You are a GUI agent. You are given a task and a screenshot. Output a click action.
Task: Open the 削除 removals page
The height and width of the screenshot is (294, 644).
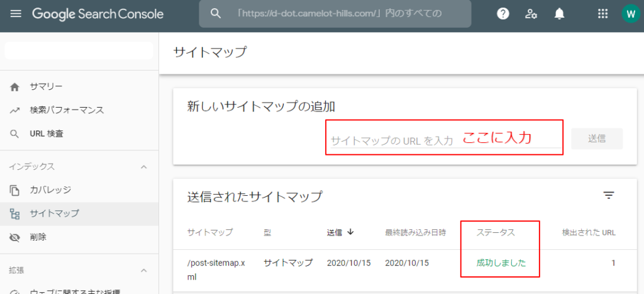(38, 237)
